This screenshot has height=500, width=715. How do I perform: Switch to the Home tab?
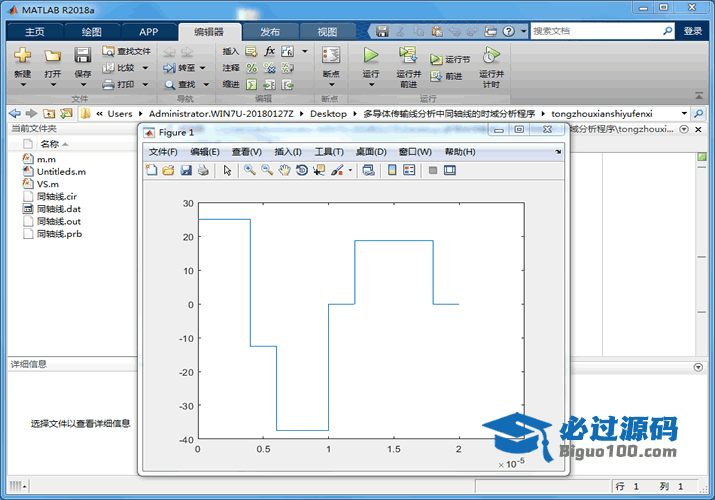(35, 32)
